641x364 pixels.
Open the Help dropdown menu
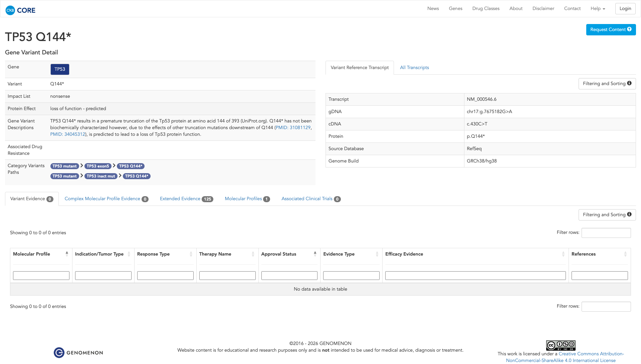(x=598, y=9)
